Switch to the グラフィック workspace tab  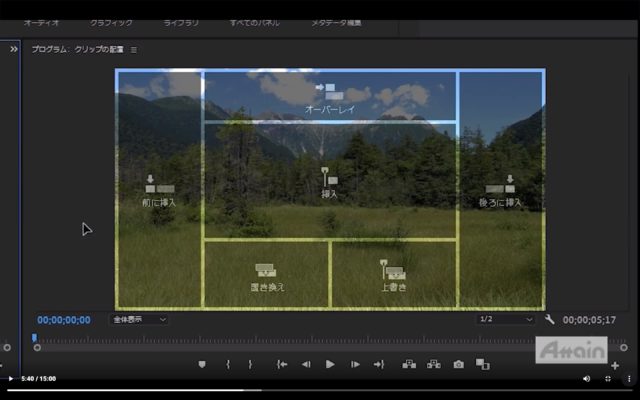pyautogui.click(x=111, y=23)
